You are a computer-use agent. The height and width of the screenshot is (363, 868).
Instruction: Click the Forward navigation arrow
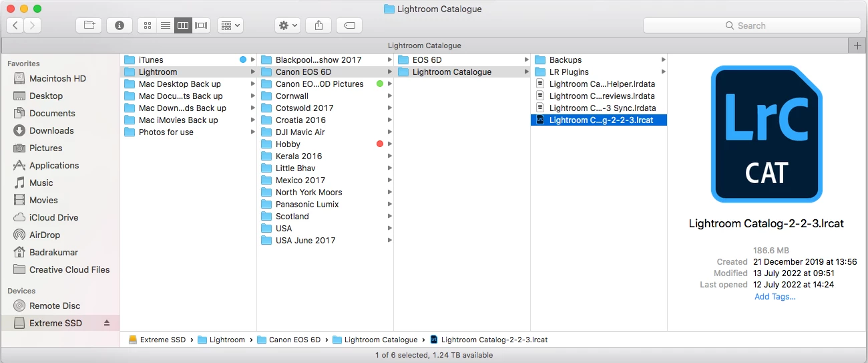(x=32, y=25)
